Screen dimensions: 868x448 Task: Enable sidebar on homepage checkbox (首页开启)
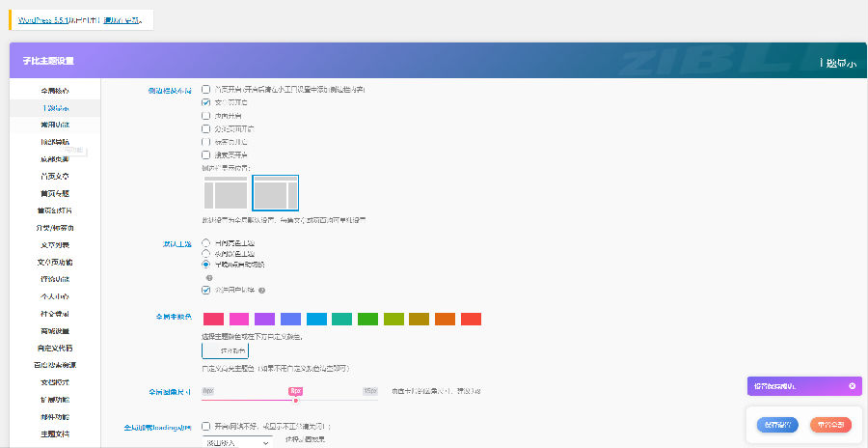206,89
